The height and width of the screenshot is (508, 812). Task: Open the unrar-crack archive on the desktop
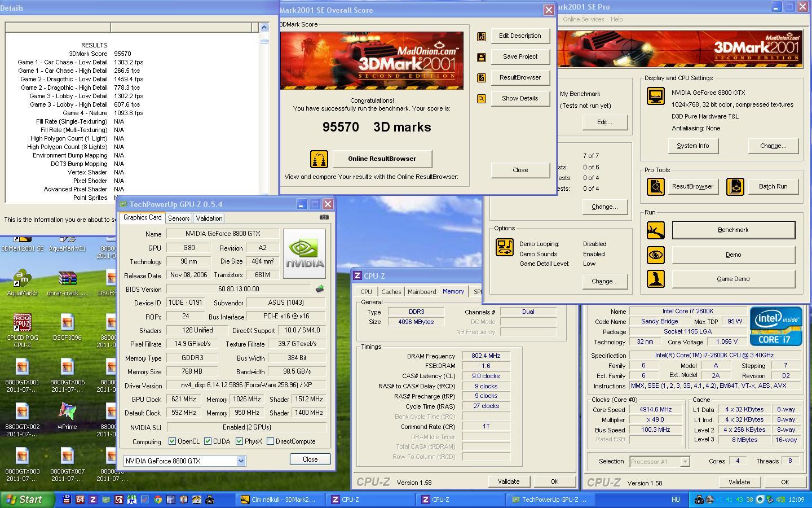click(67, 284)
